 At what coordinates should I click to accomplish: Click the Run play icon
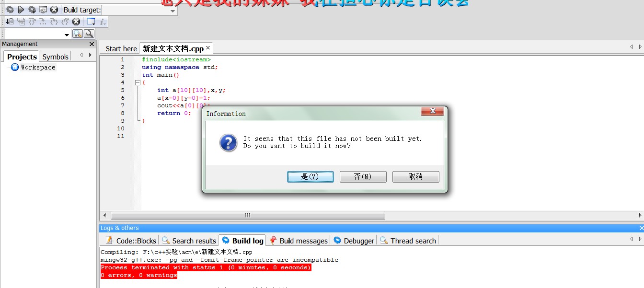coord(21,10)
